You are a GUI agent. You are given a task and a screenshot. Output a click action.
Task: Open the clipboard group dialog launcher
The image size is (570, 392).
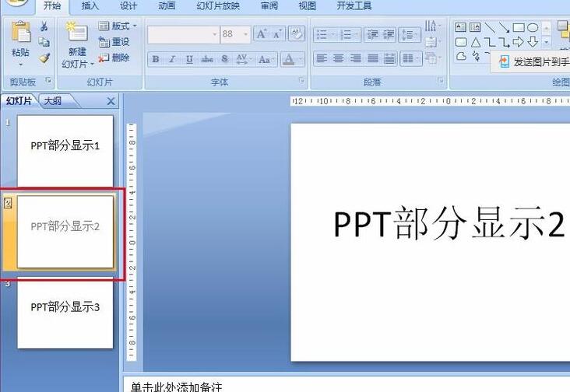tap(48, 81)
